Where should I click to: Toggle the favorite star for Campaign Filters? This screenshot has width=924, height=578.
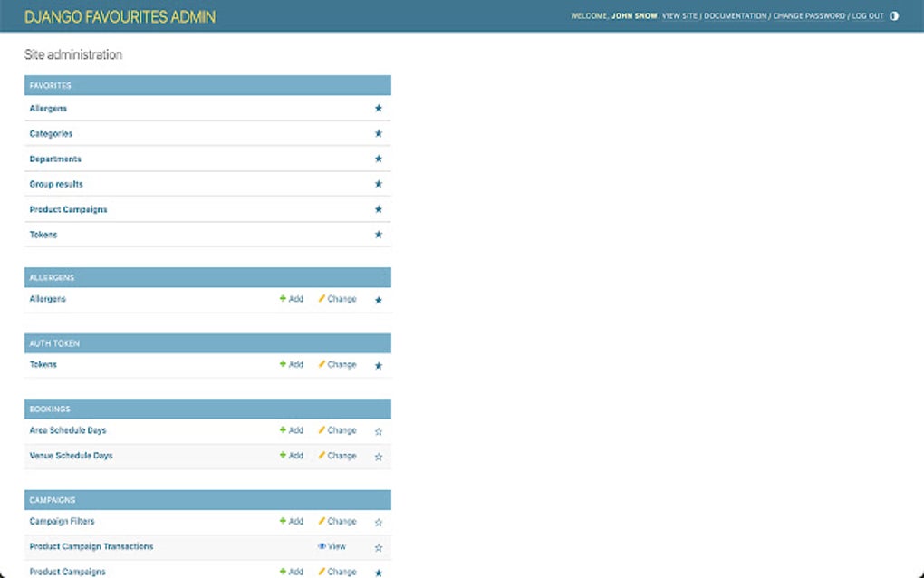pos(379,523)
